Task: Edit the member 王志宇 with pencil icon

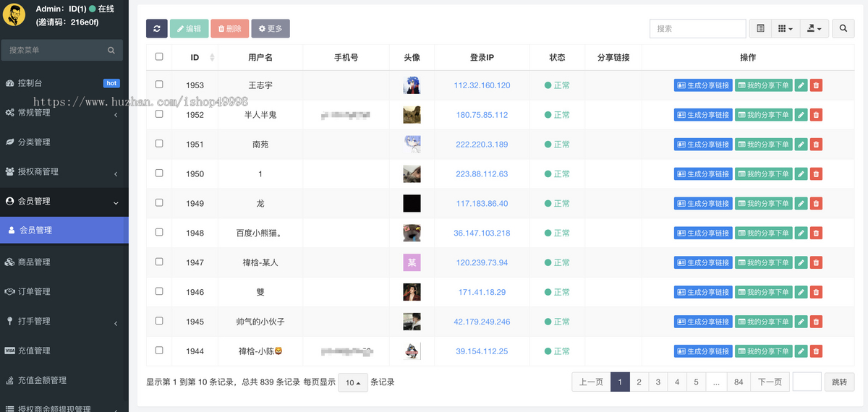Action: point(801,85)
